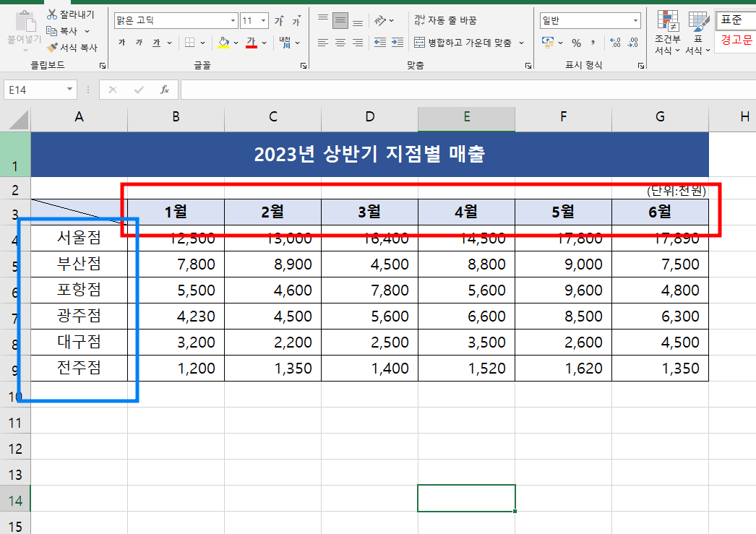Apply comma style
This screenshot has height=534, width=756.
coord(593,43)
